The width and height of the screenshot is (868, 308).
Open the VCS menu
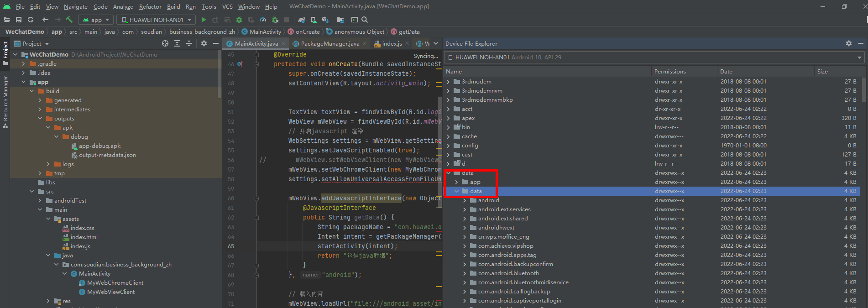click(x=227, y=6)
